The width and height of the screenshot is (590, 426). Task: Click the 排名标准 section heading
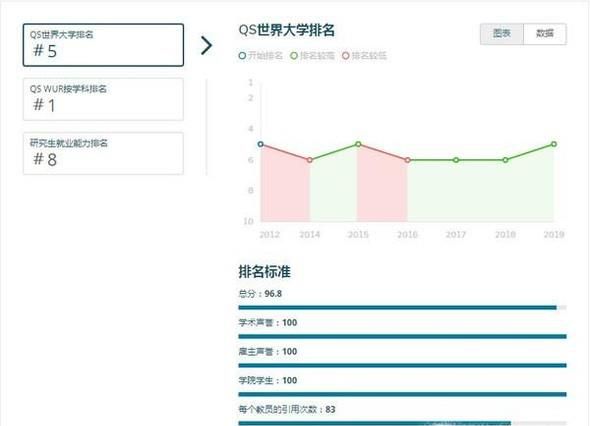pyautogui.click(x=265, y=272)
